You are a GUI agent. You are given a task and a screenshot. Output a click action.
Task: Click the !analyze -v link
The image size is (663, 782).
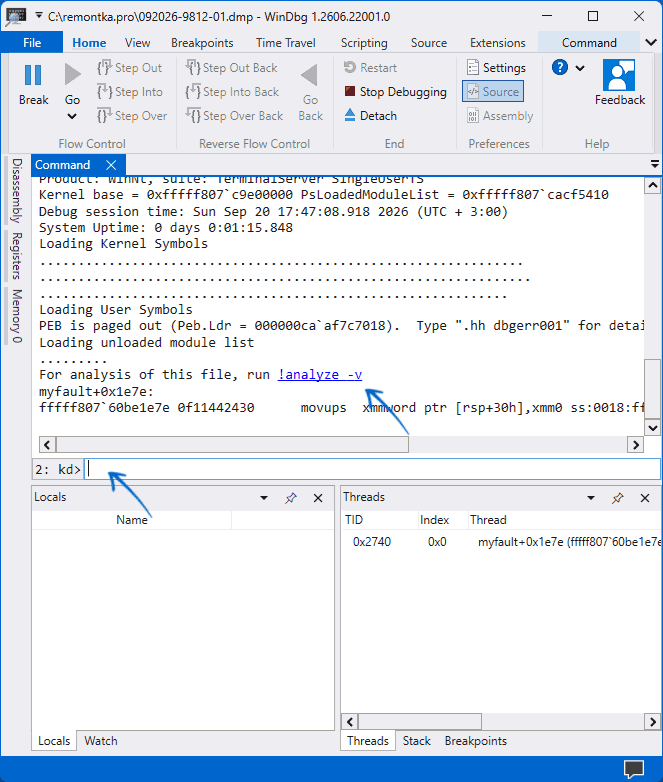coord(320,375)
